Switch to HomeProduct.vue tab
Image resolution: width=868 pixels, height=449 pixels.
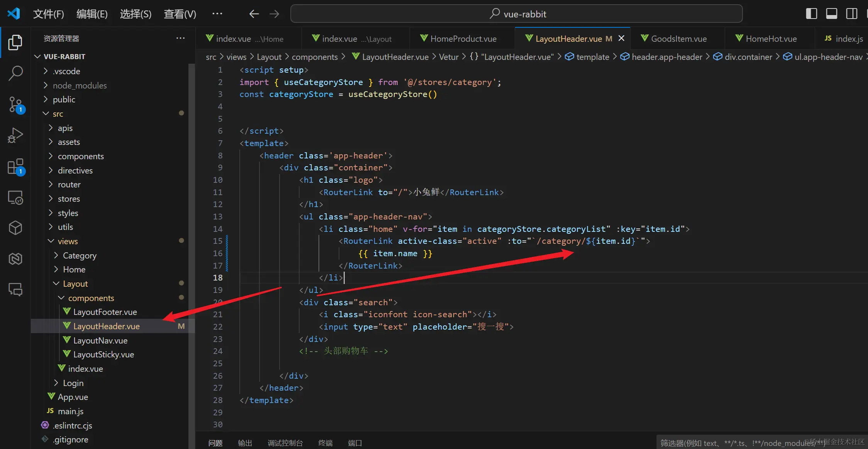[x=463, y=39]
